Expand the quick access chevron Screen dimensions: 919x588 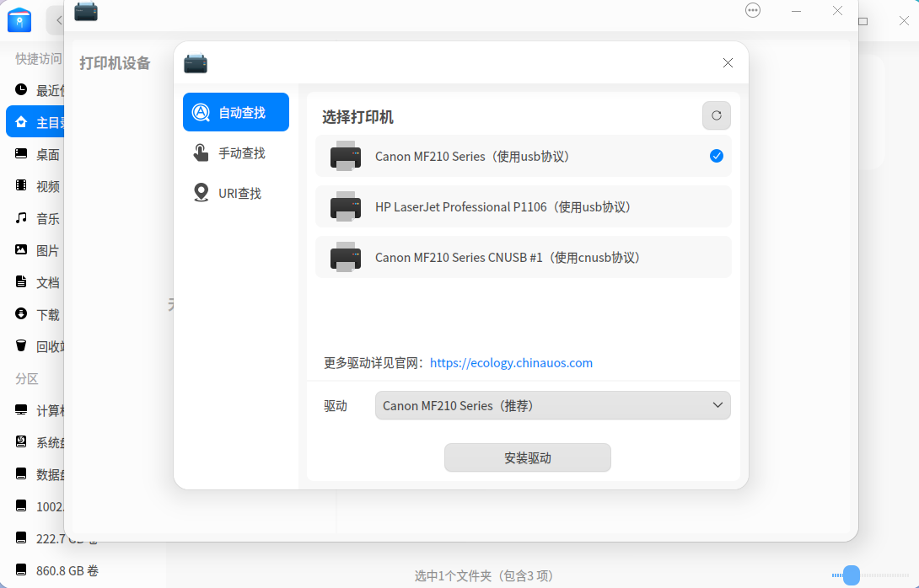pyautogui.click(x=57, y=20)
